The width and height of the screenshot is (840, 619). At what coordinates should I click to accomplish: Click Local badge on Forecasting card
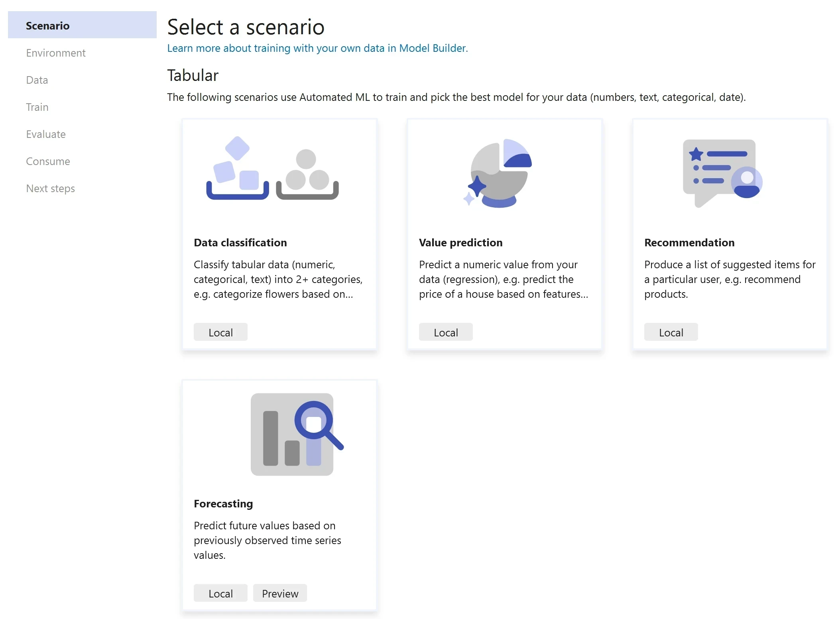[x=220, y=593]
